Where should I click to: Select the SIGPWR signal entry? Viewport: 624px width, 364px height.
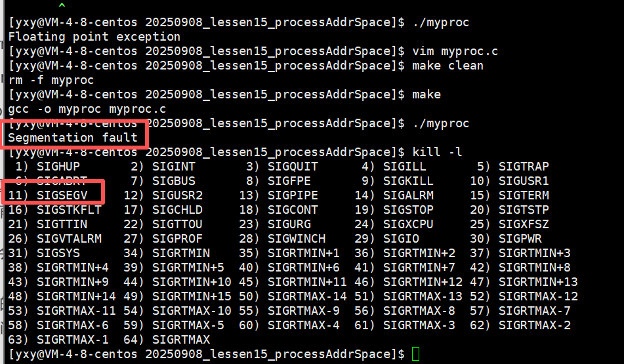(506, 239)
